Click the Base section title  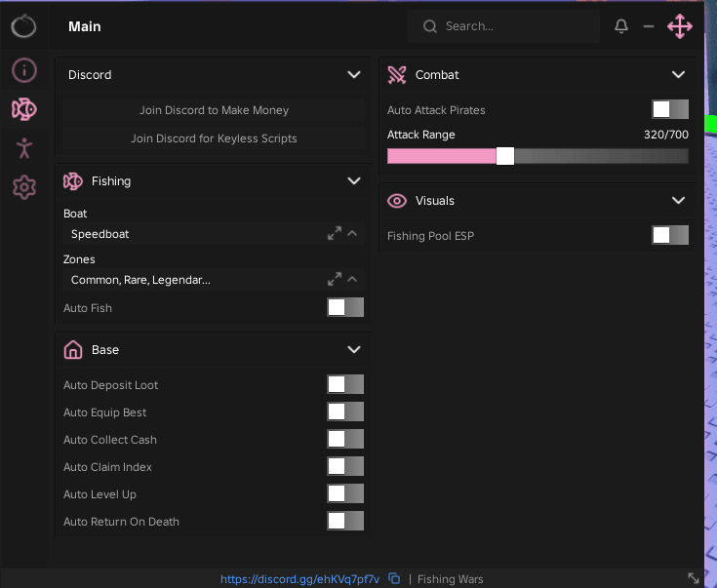(105, 350)
